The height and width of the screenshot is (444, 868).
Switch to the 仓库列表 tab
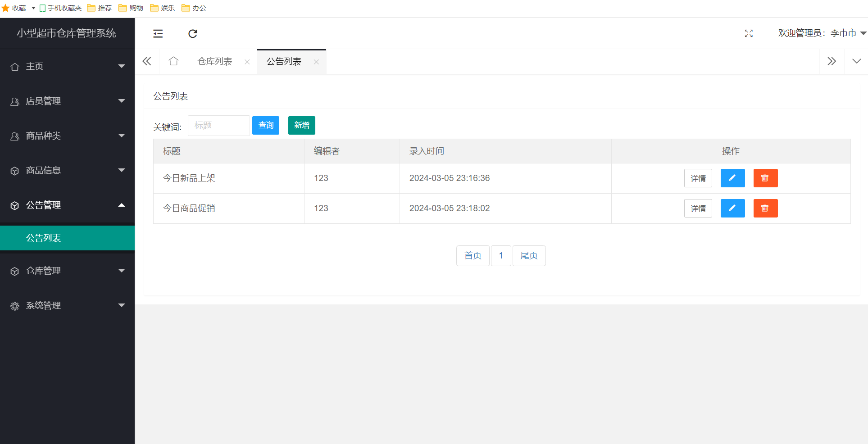[x=215, y=62]
